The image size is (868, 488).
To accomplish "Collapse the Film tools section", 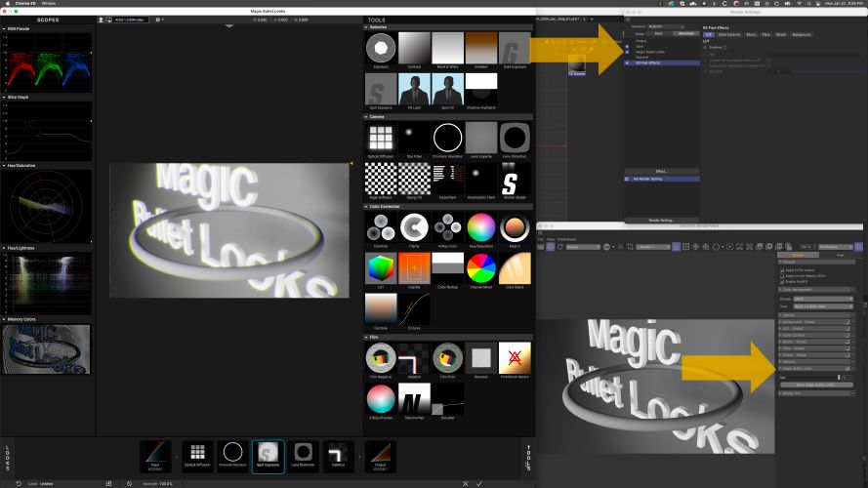I will (366, 337).
